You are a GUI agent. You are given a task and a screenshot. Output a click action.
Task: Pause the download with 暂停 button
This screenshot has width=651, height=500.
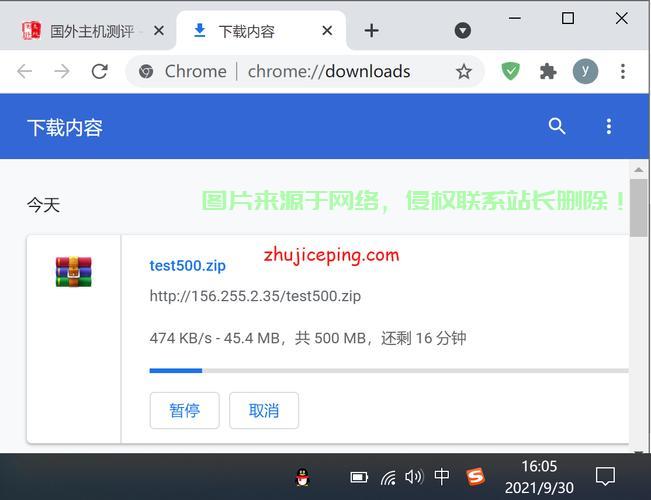tap(184, 410)
